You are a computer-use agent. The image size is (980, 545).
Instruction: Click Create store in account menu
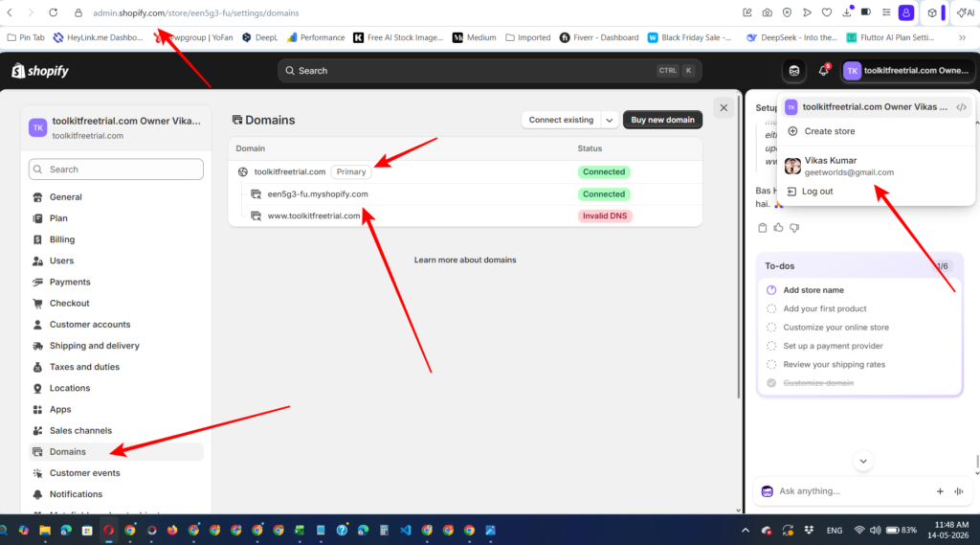[876, 131]
